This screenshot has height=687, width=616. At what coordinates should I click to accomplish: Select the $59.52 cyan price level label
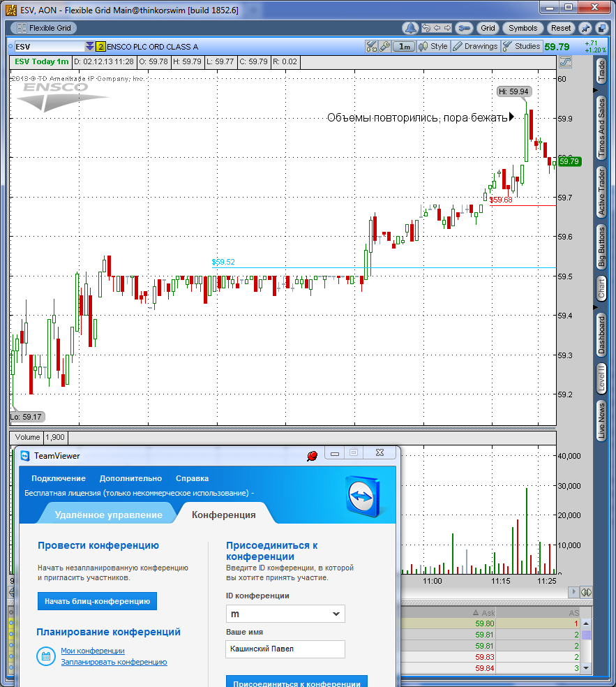click(x=223, y=262)
